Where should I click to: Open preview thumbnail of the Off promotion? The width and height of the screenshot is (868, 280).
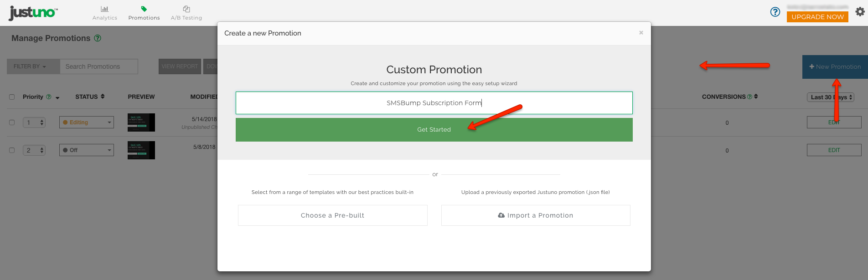pos(141,150)
